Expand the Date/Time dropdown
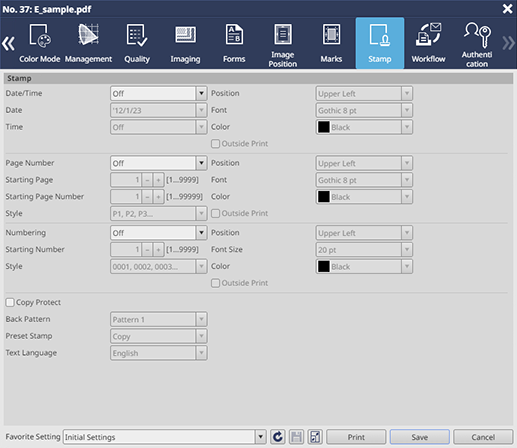This screenshot has width=517, height=448. [201, 93]
